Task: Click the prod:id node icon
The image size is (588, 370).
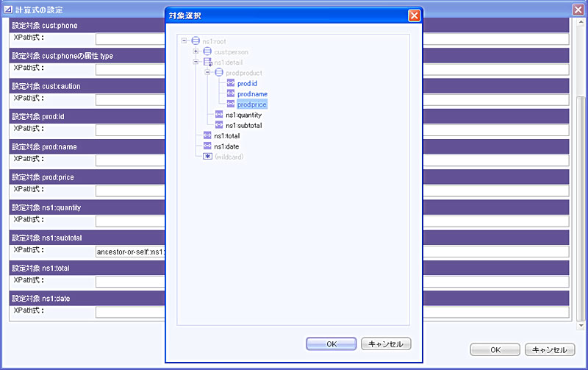Action: pyautogui.click(x=231, y=83)
